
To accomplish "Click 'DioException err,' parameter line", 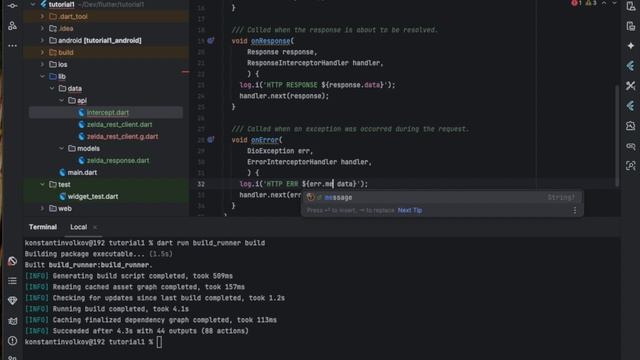I will click(280, 151).
